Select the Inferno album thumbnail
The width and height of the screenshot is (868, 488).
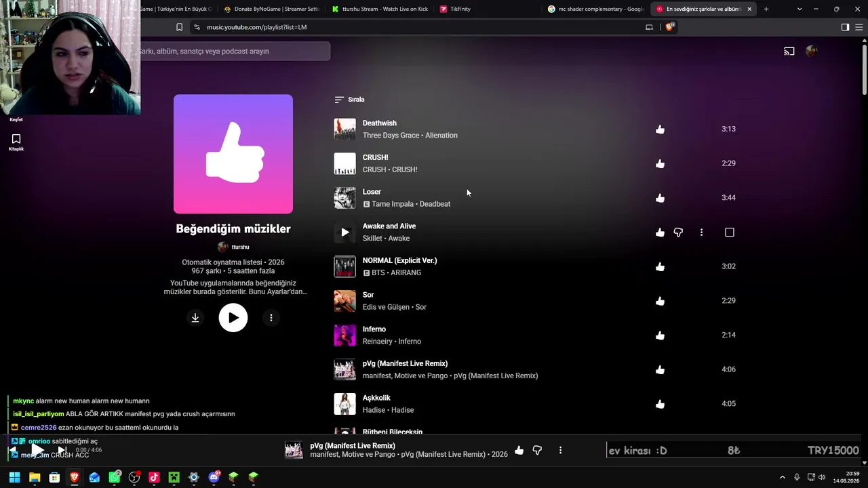coord(344,335)
